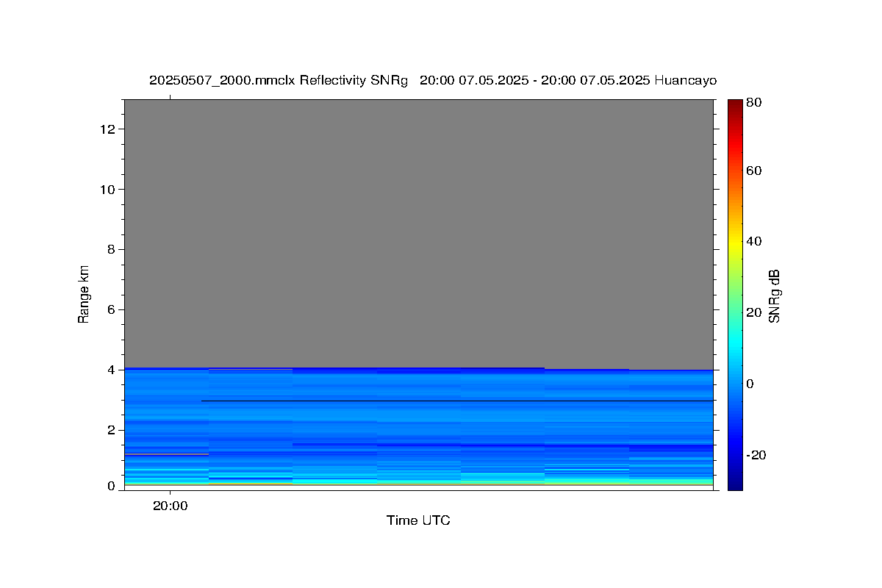Click the plot title "20250507_2000.mmclx Reflectivity SNRg"
Viewport: 882px width, 588px height.
click(278, 80)
